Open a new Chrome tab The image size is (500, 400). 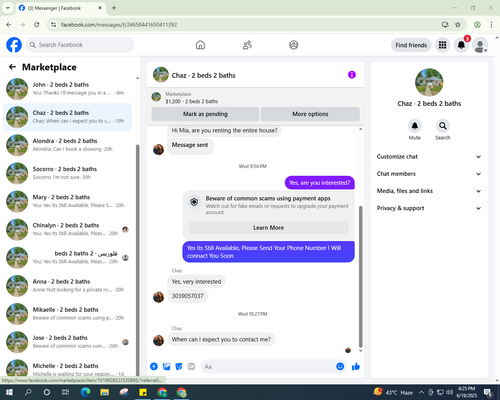[114, 8]
